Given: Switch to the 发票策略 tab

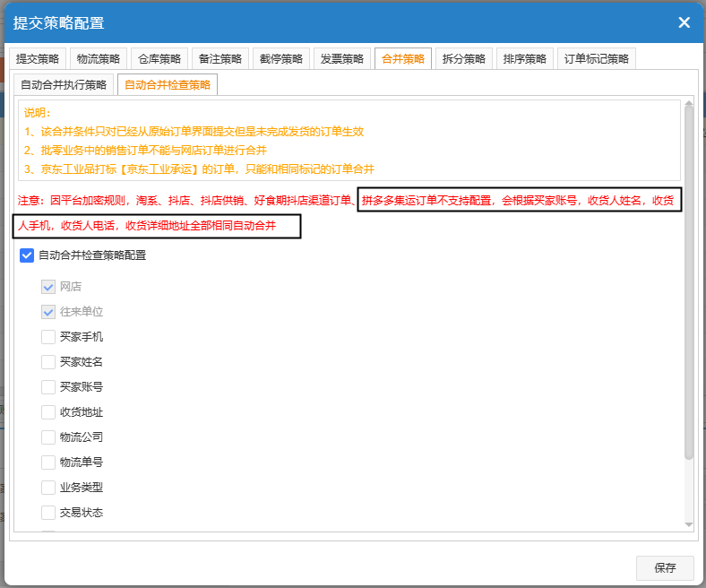Looking at the screenshot, I should click(x=342, y=58).
